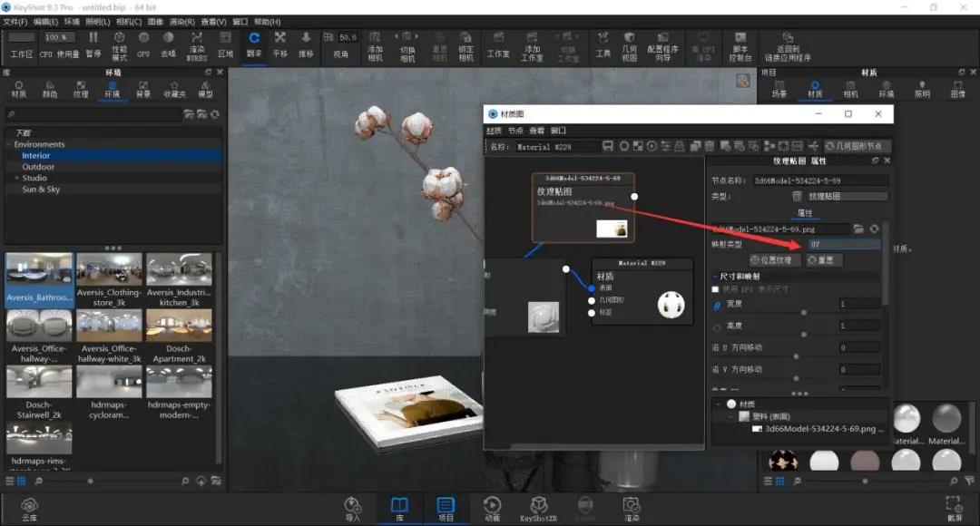The width and height of the screenshot is (980, 526).
Task: Collapse the 尺寸和映射 section
Action: [715, 276]
